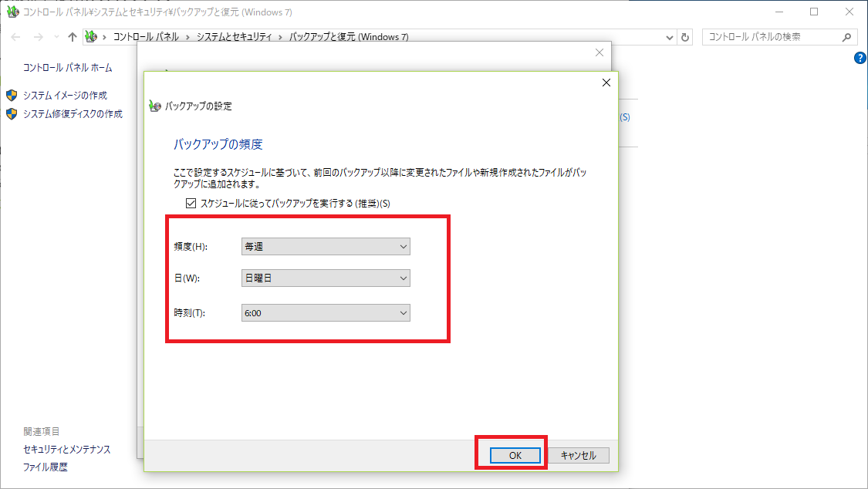868x489 pixels.
Task: Click the magnifier icon in the search box
Action: point(846,37)
